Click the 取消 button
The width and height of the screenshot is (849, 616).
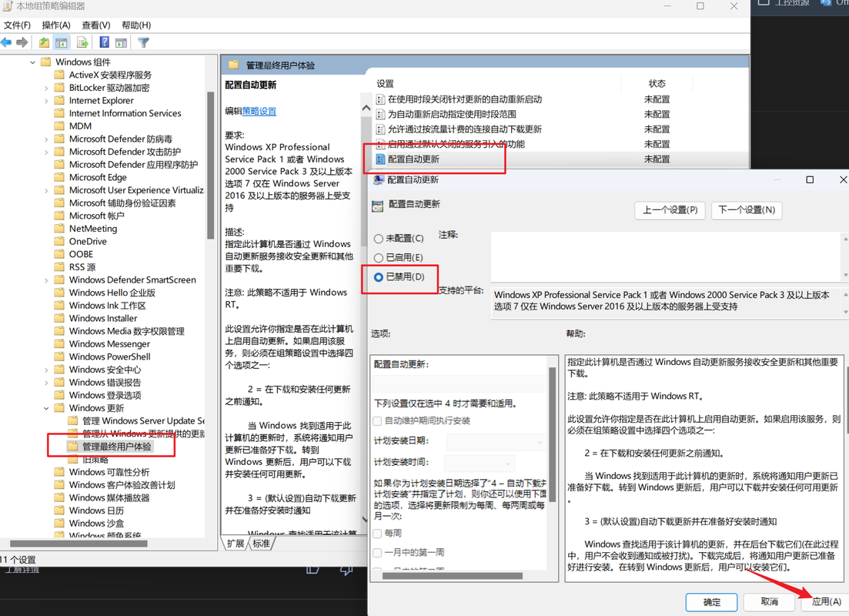[x=770, y=601]
